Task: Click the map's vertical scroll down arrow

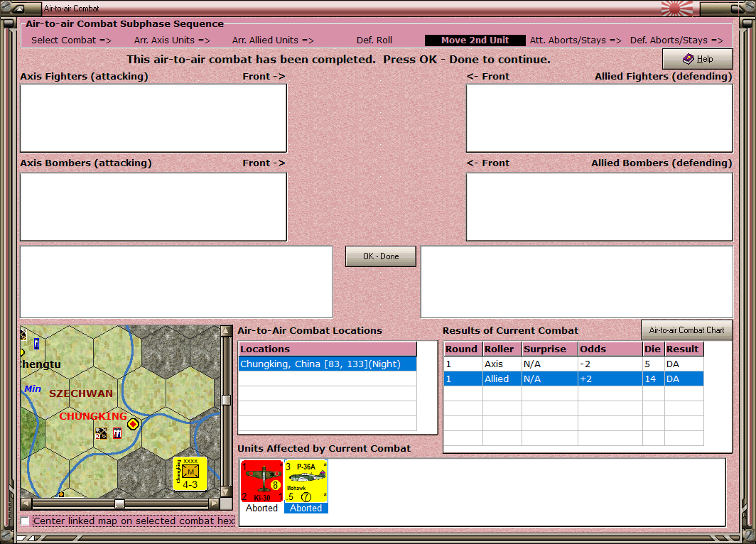Action: point(226,492)
